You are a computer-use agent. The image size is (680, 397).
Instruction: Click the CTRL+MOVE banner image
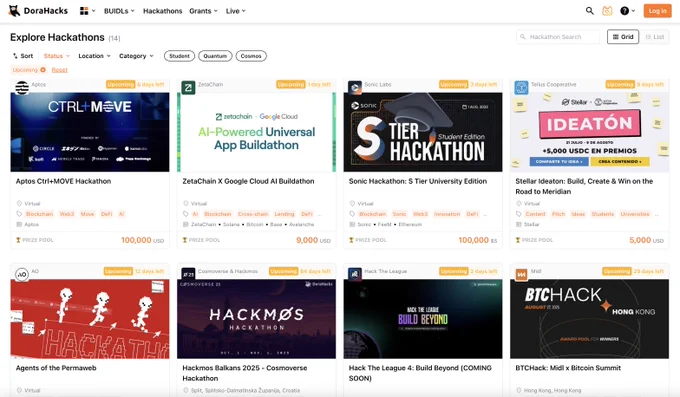pyautogui.click(x=90, y=132)
